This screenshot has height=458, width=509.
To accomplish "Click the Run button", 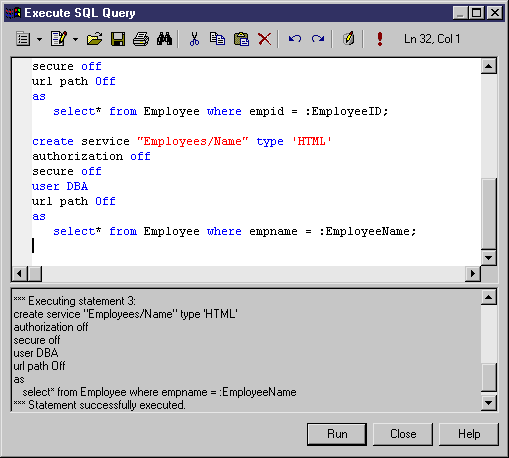I will 337,434.
